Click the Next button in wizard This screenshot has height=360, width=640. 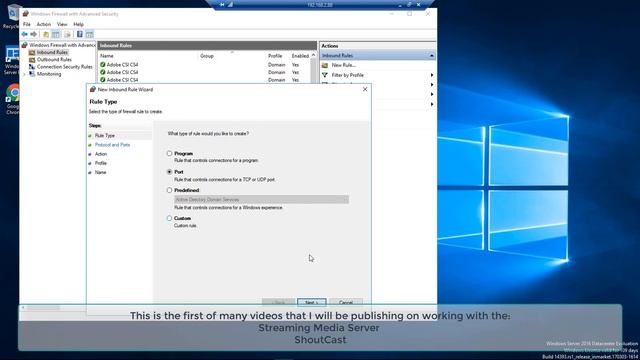coord(311,302)
